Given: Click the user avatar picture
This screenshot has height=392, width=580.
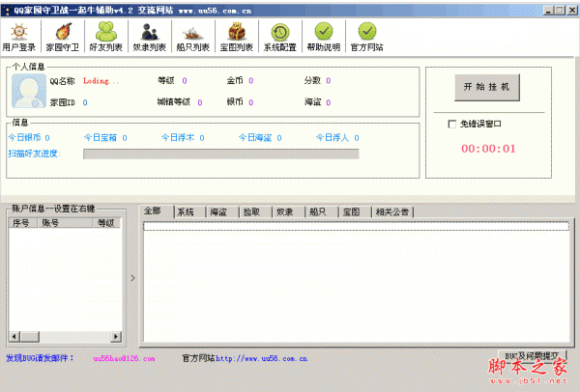Looking at the screenshot, I should pos(29,91).
